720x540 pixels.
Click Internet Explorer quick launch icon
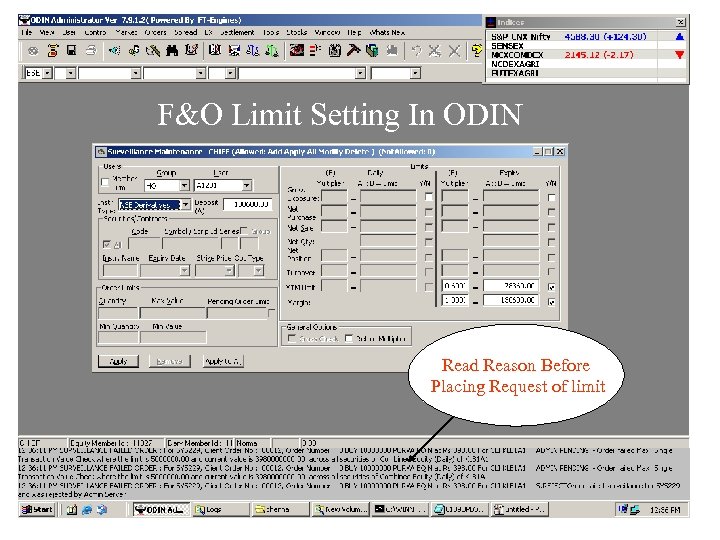click(x=87, y=509)
